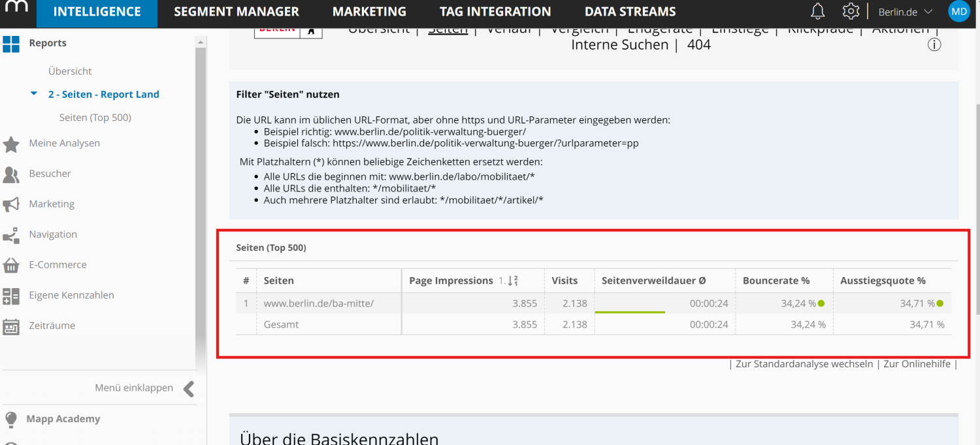Collapse the sidebar via Menü einklappen chevron
This screenshot has height=445, width=980.
pos(189,387)
